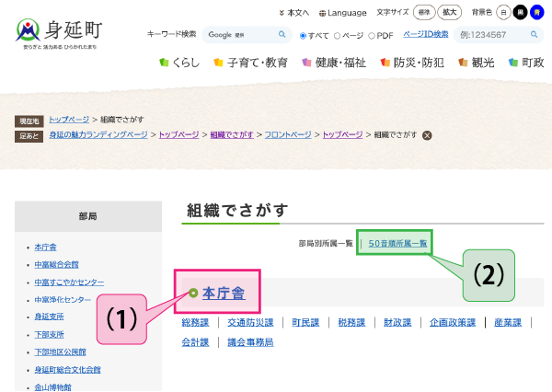
Task: Open the 企画政策課 department link
Action: point(453,322)
